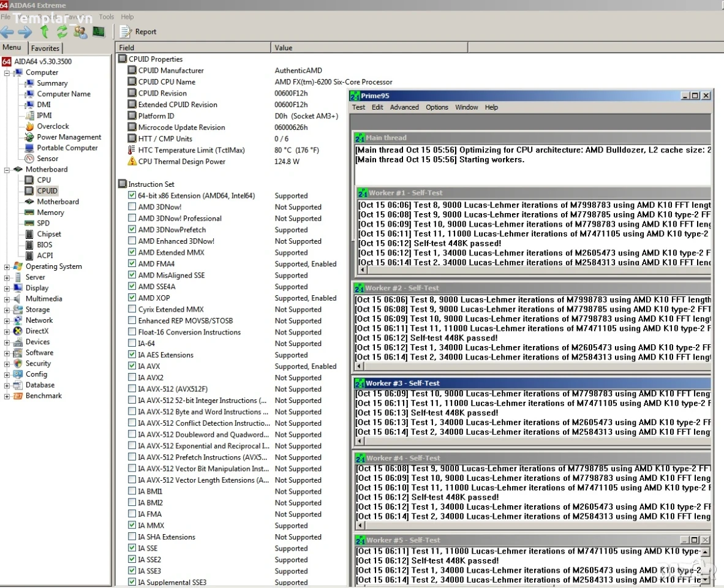Open Prime95 Test menu
The height and width of the screenshot is (588, 724).
tap(358, 107)
